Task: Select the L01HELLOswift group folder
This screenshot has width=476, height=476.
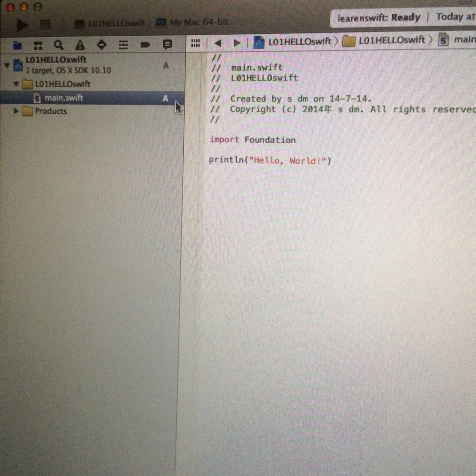Action: pos(57,84)
